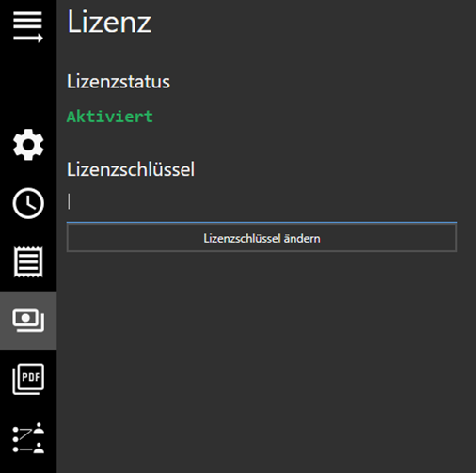Viewport: 476px width, 473px height.
Task: Click the Lizenzschlüssel section heading
Action: coord(131,169)
